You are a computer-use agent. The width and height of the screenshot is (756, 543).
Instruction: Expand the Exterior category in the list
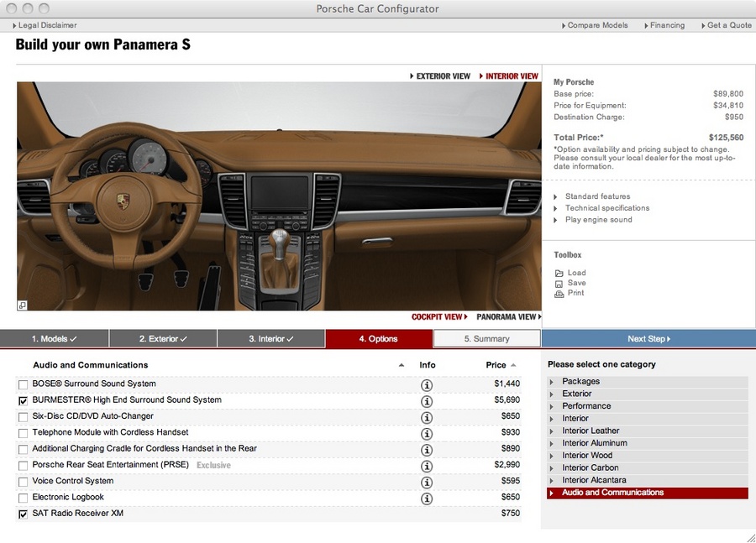648,394
